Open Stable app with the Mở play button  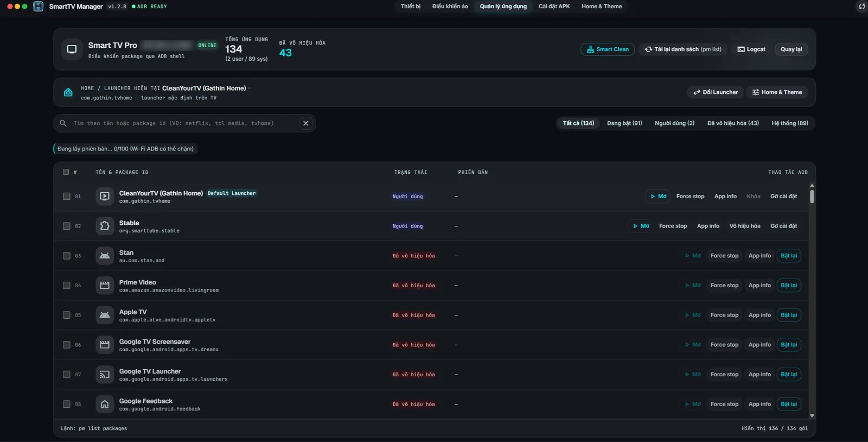coord(641,226)
